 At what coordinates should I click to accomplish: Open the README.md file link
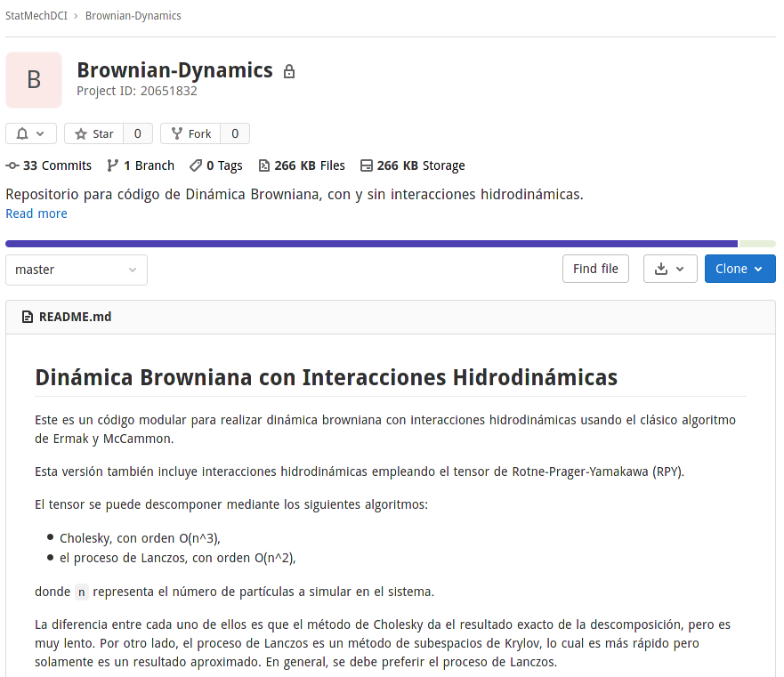point(75,317)
